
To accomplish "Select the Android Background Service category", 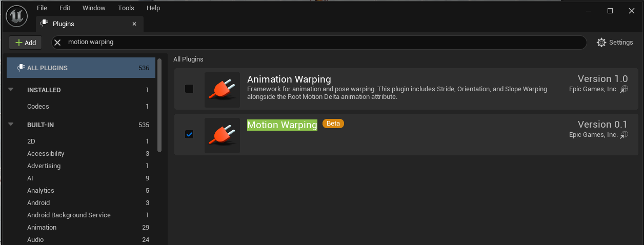I will click(x=81, y=215).
